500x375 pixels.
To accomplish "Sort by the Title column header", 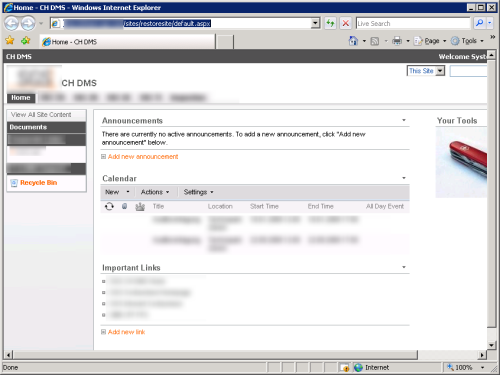I will (x=158, y=206).
